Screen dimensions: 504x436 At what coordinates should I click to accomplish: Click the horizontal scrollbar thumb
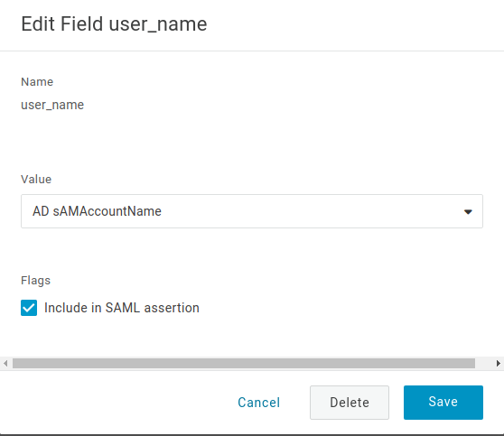coord(244,364)
